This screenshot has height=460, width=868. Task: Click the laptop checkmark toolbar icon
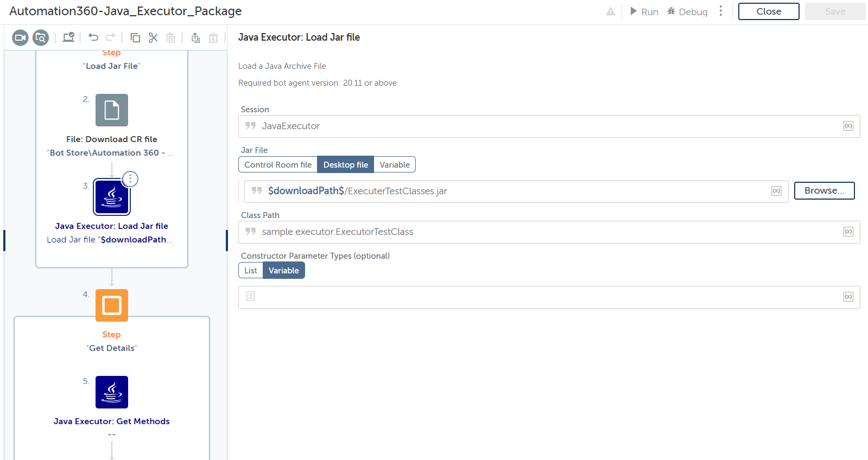coord(68,37)
